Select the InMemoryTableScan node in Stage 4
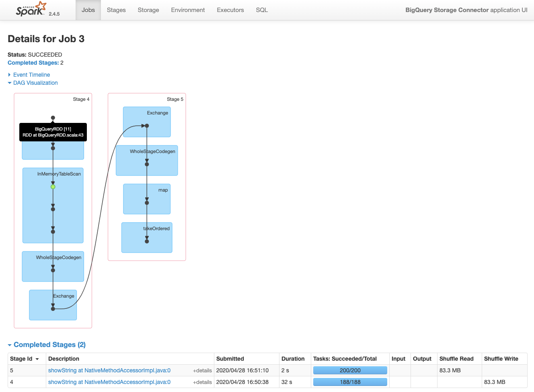Viewport: 534px width, 392px height. click(x=53, y=205)
